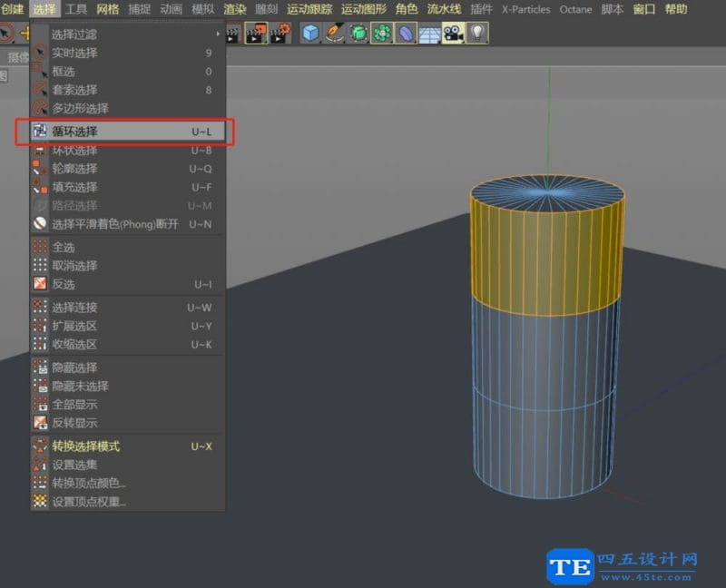The image size is (726, 588).
Task: Choose 反选 to invert the selection
Action: 65,284
